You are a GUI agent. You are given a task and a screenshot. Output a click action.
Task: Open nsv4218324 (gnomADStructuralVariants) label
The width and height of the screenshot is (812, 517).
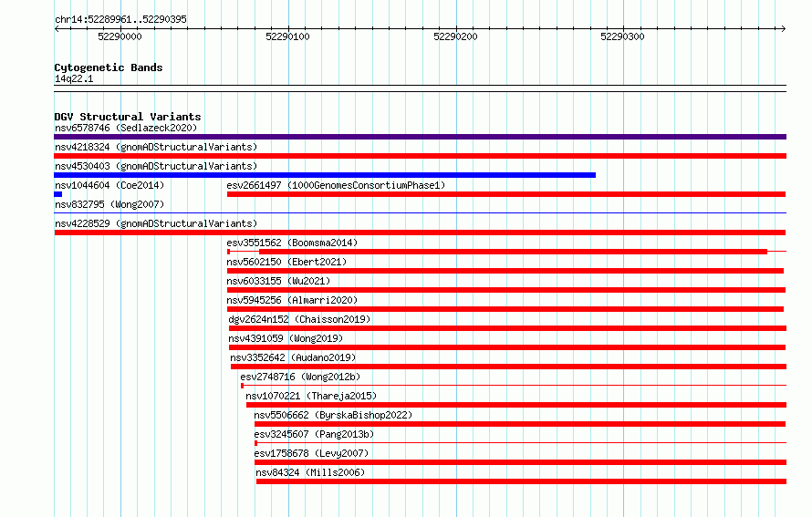tap(156, 147)
